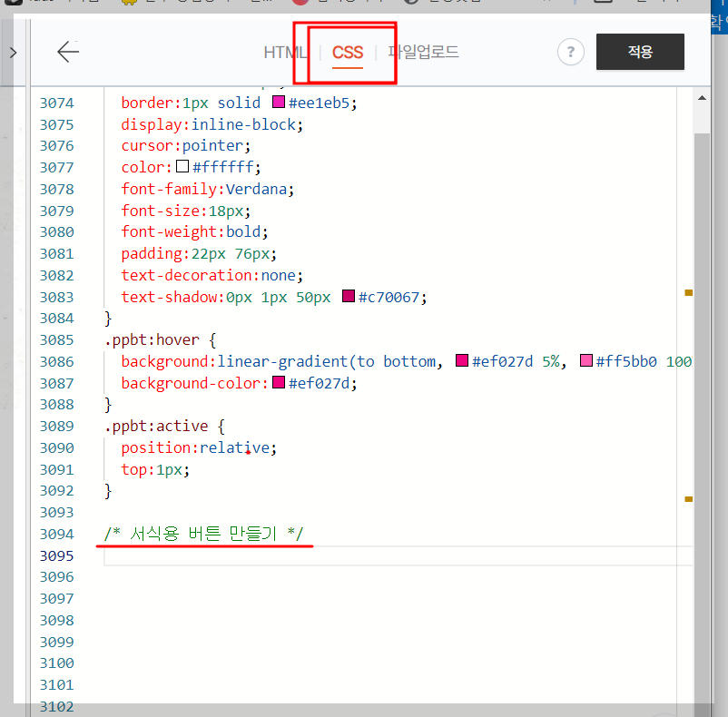
Task: Click the font-weight:bold line
Action: [x=194, y=231]
